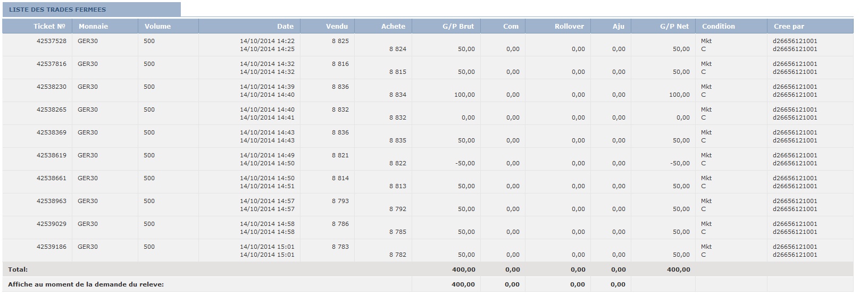Click ticket number 42539186
The image size is (868, 303).
[x=52, y=247]
